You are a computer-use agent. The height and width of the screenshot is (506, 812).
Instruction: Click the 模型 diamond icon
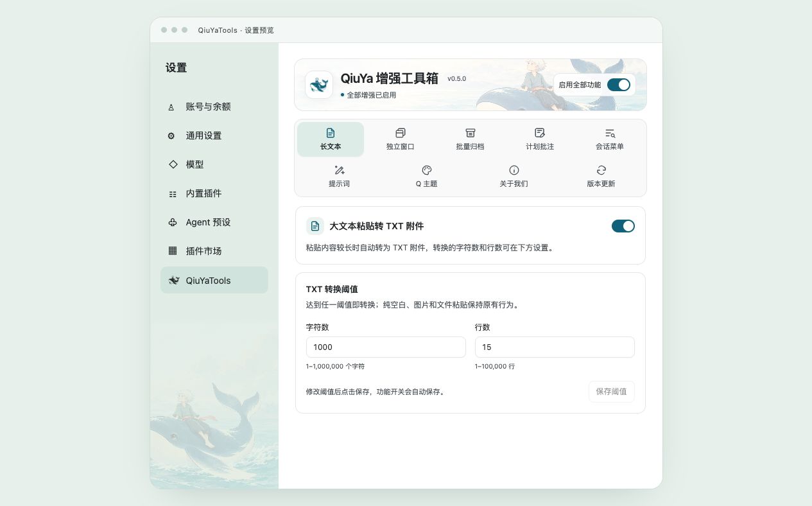173,164
